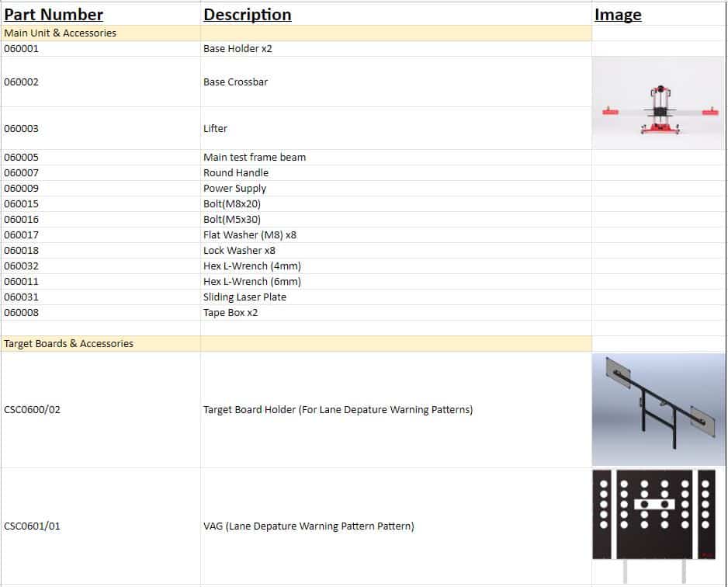728x587 pixels.
Task: Select the Sliding Laser Plate cell
Action: (x=396, y=297)
